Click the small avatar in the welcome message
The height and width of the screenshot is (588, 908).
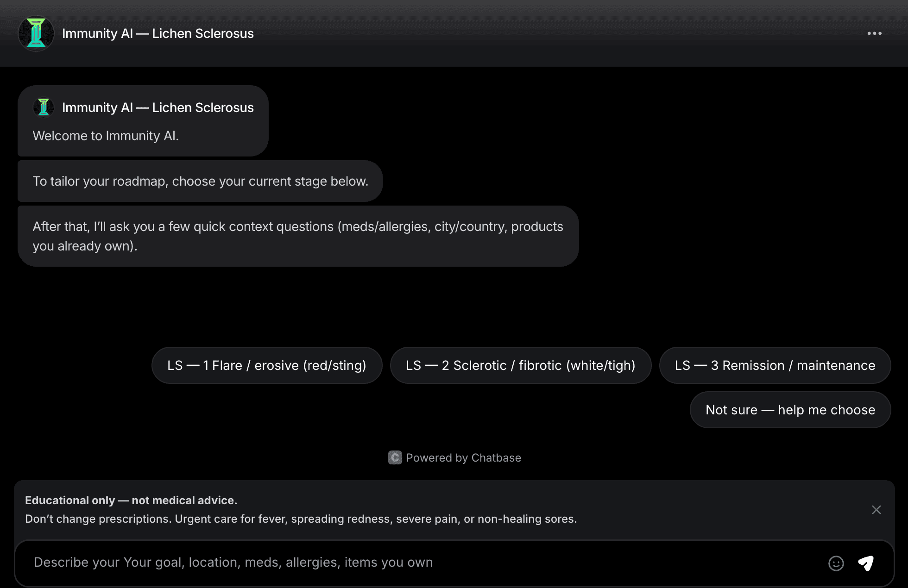(44, 107)
